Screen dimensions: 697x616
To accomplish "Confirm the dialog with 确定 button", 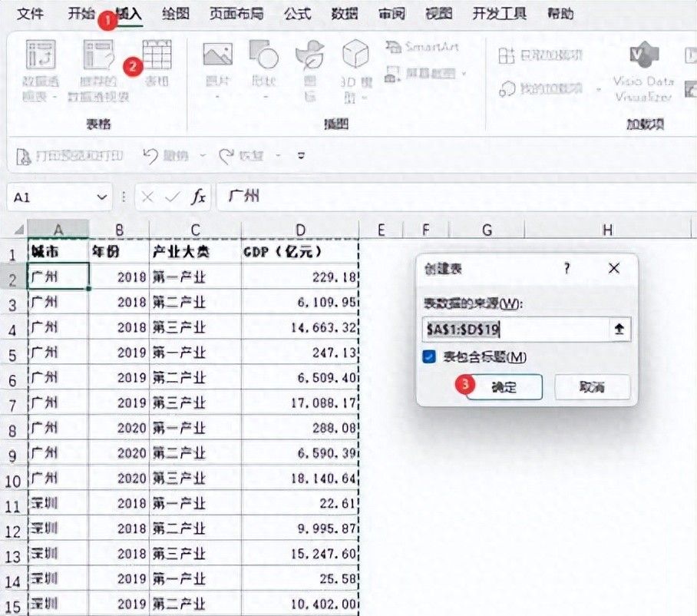I will 504,388.
